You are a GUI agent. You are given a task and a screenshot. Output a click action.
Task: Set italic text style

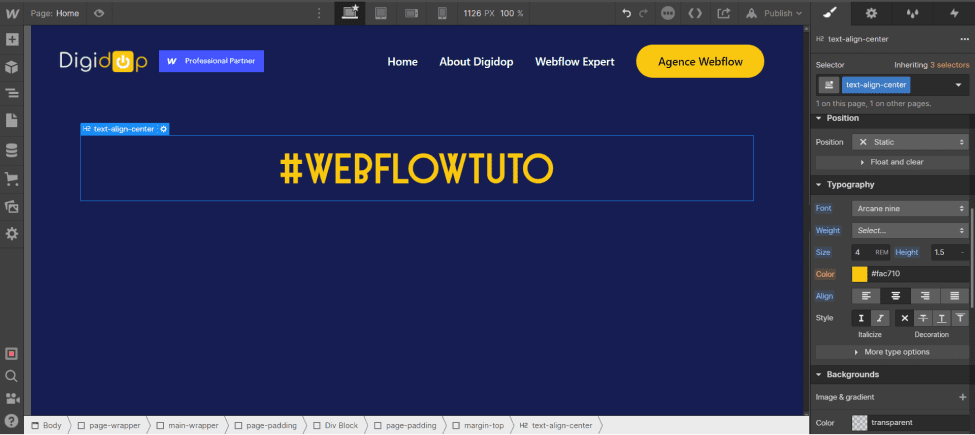click(880, 318)
